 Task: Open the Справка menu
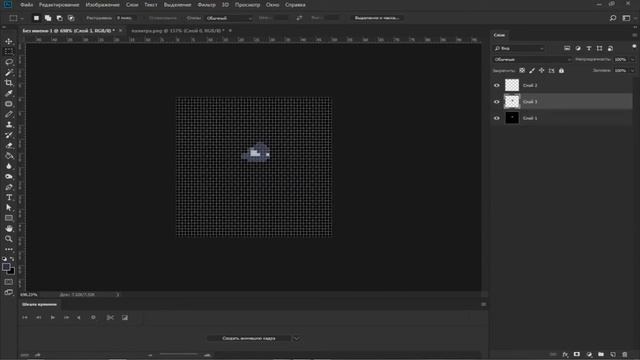click(295, 5)
